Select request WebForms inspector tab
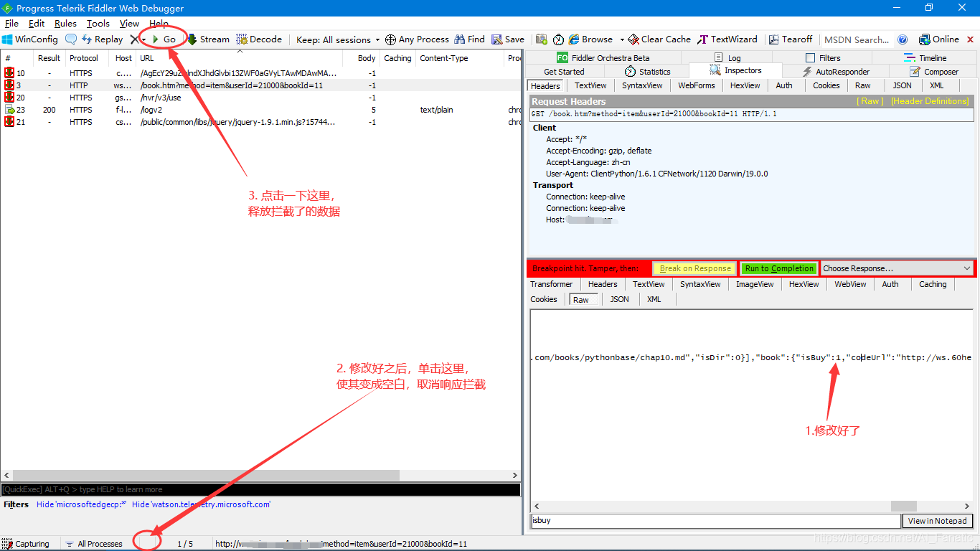This screenshot has width=980, height=551. pyautogui.click(x=697, y=85)
